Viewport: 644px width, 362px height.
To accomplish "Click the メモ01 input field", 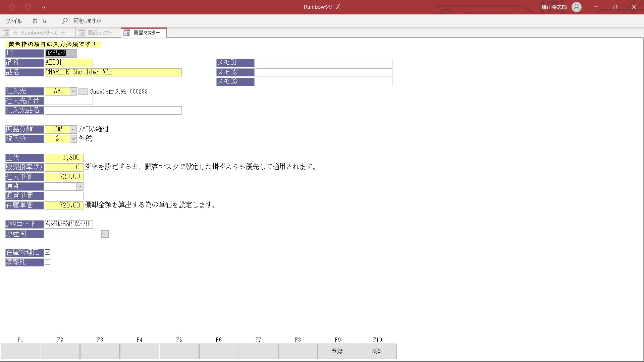I will pyautogui.click(x=324, y=63).
